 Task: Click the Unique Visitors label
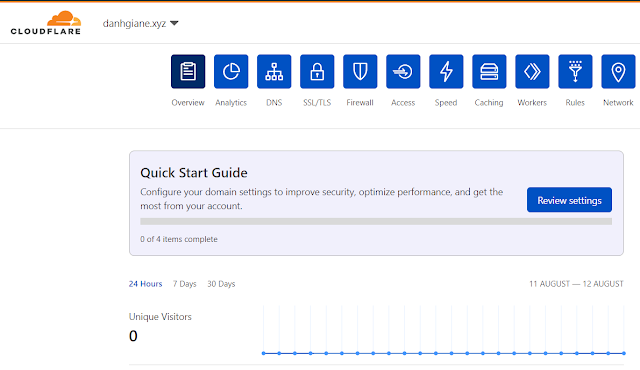[x=160, y=317]
